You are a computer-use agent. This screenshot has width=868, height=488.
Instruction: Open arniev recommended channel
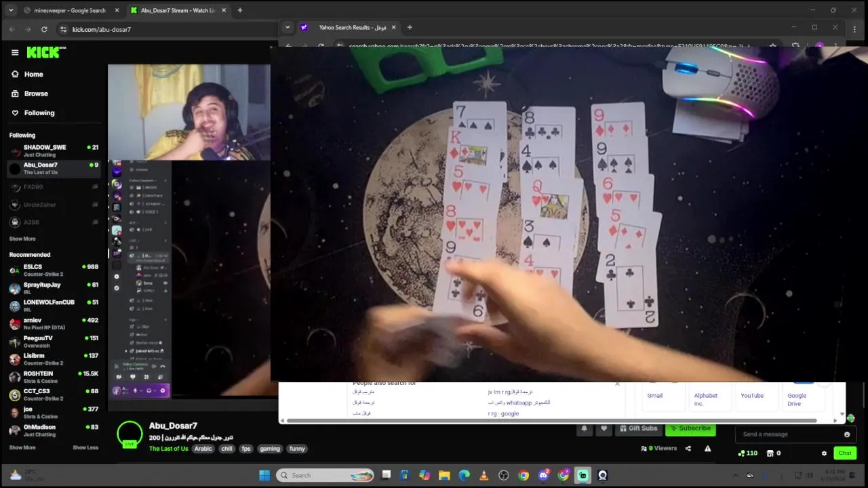pos(54,323)
